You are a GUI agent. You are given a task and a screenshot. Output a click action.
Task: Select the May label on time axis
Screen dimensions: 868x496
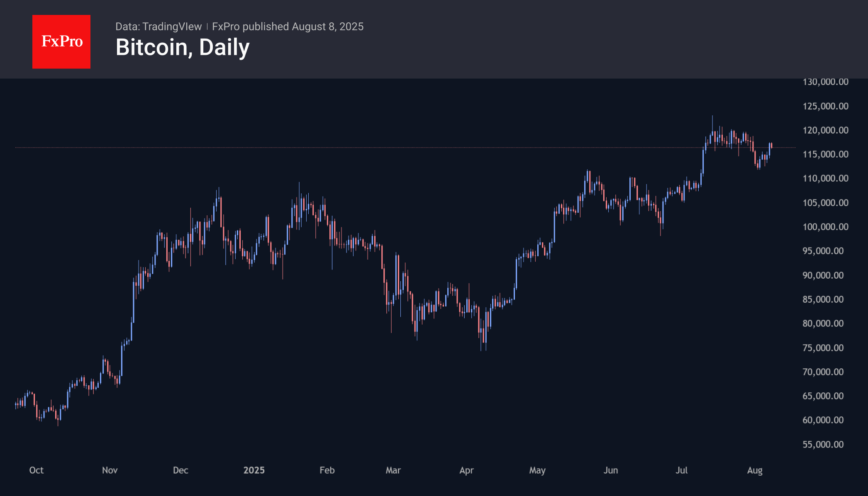pyautogui.click(x=537, y=470)
